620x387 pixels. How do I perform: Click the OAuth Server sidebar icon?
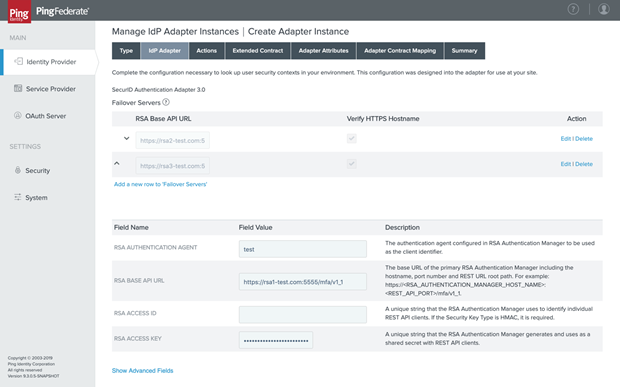click(x=18, y=115)
